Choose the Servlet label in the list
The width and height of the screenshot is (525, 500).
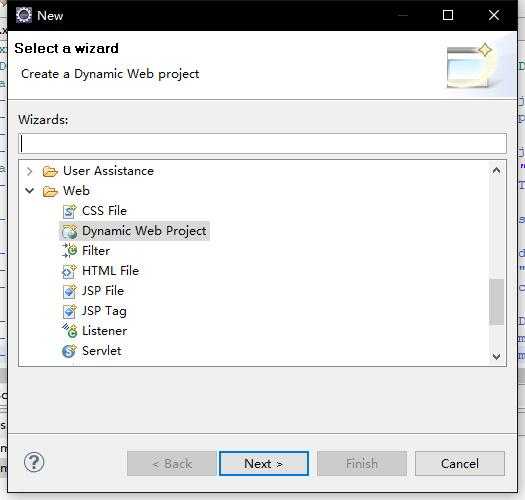pyautogui.click(x=101, y=351)
